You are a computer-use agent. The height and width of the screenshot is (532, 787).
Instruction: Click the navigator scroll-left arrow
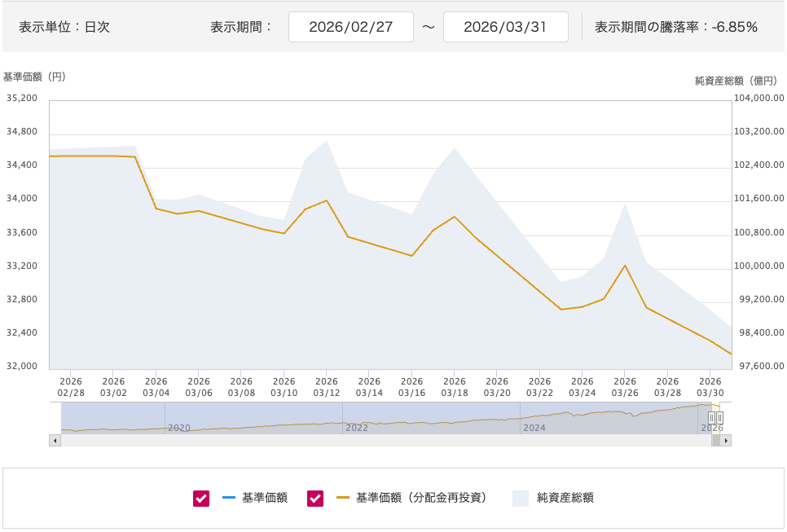click(x=55, y=440)
